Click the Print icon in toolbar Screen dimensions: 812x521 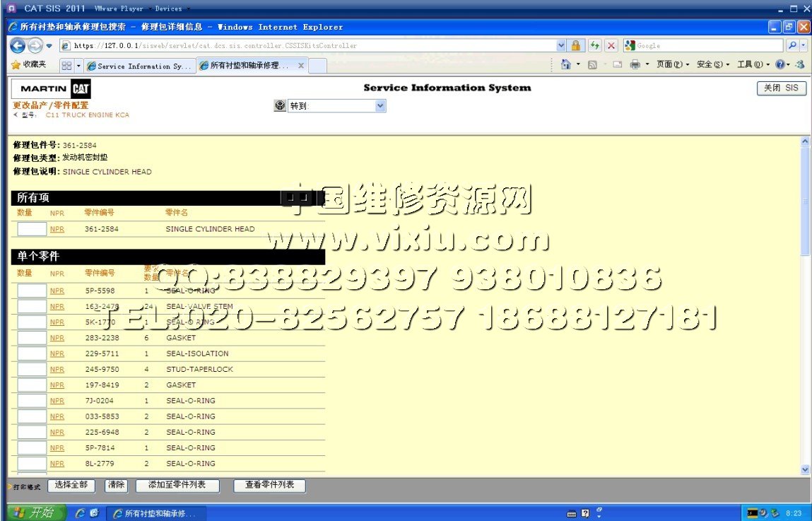pos(635,65)
